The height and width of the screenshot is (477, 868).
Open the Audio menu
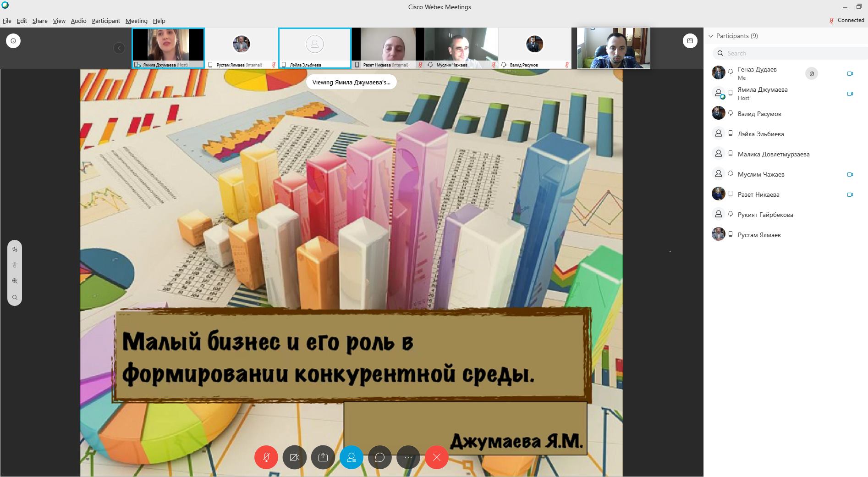[x=78, y=21]
